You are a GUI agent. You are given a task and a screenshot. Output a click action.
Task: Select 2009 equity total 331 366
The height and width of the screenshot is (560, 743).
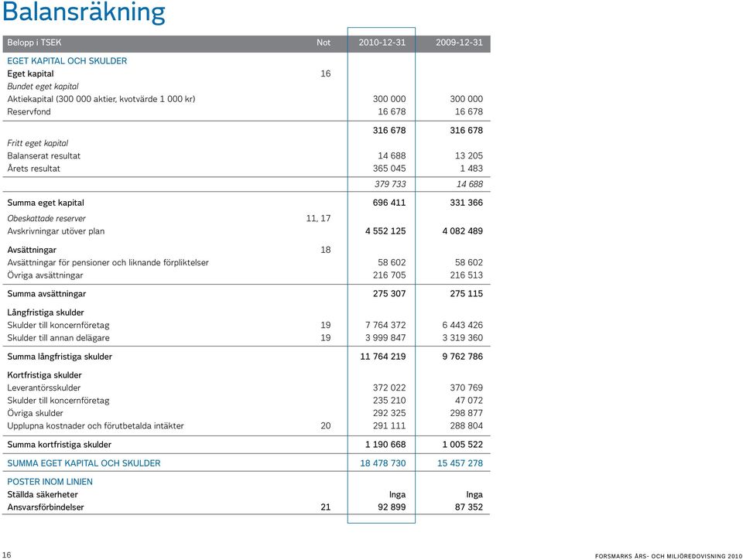(x=466, y=203)
